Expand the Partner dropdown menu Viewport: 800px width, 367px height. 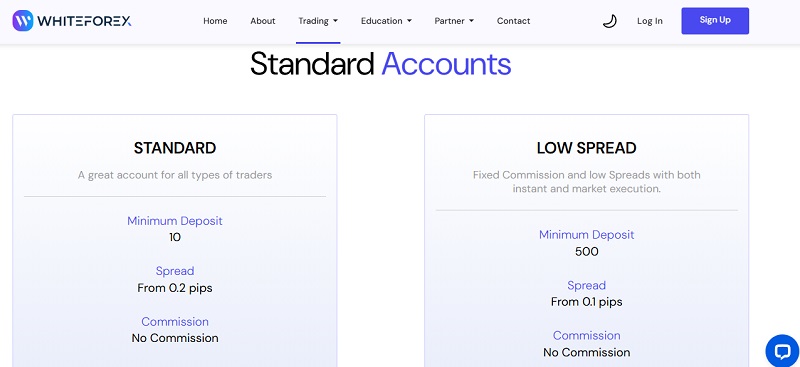[454, 21]
